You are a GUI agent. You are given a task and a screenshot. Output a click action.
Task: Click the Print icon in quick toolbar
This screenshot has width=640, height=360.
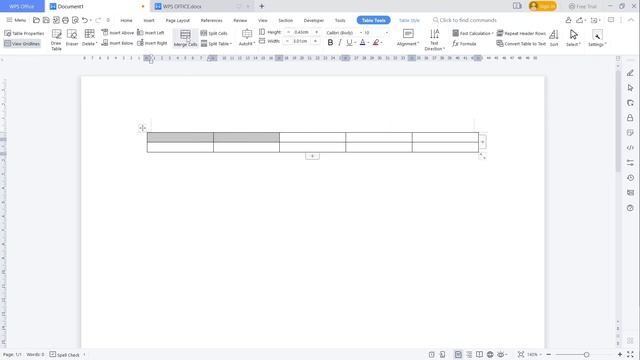click(65, 20)
